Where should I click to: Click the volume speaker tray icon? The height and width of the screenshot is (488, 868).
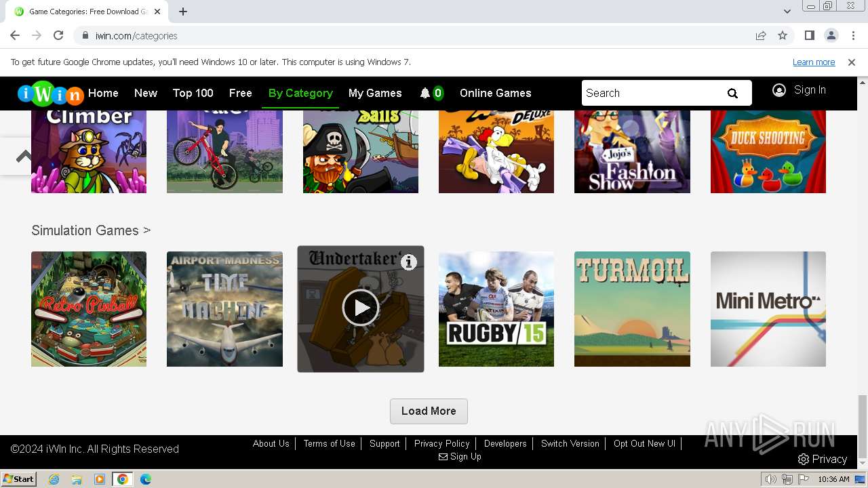771,479
